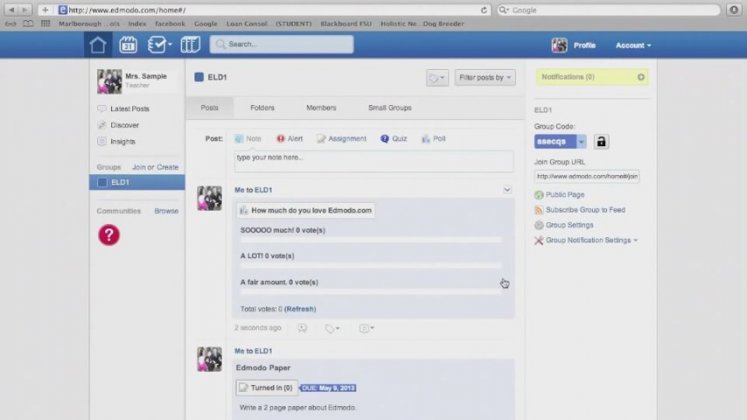The height and width of the screenshot is (420, 747).
Task: Select the Quiz post type
Action: click(394, 139)
